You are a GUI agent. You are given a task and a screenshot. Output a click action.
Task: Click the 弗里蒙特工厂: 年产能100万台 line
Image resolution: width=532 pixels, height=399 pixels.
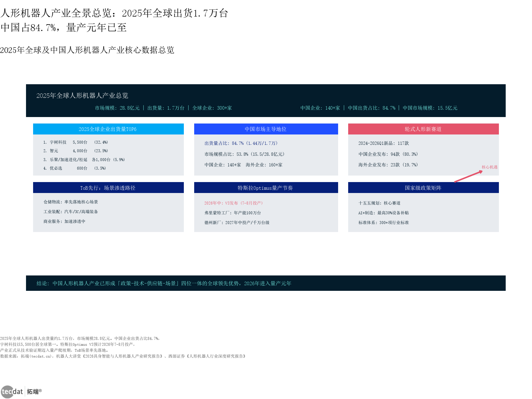233,213
